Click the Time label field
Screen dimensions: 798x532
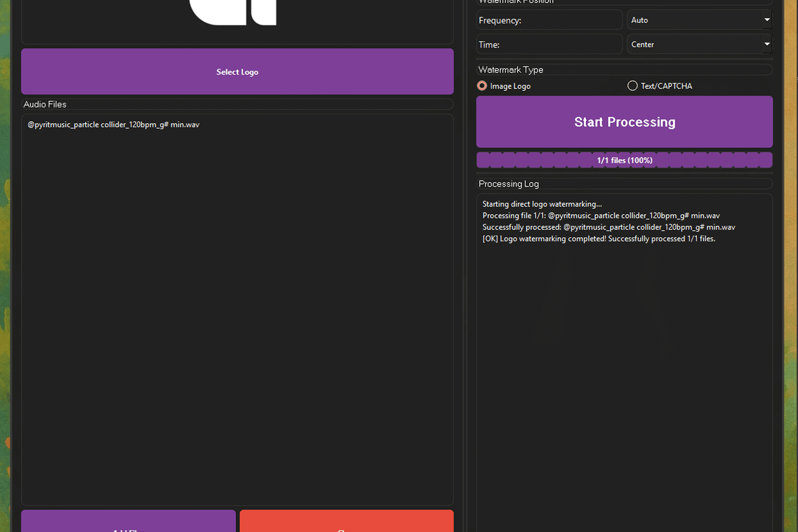pyautogui.click(x=549, y=44)
